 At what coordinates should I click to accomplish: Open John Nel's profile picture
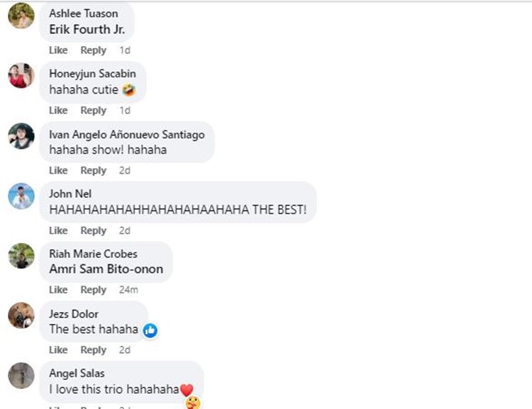click(x=21, y=196)
